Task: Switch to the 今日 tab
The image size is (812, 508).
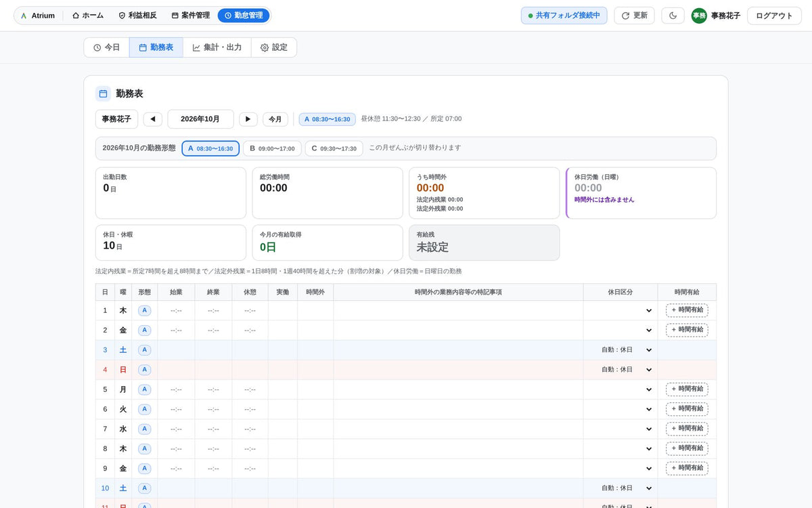Action: tap(107, 47)
